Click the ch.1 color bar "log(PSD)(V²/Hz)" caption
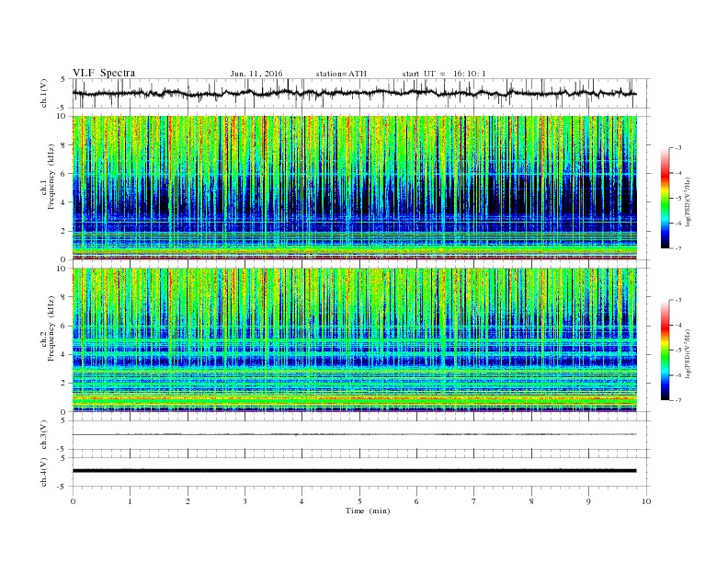The height and width of the screenshot is (563, 728). (x=688, y=202)
